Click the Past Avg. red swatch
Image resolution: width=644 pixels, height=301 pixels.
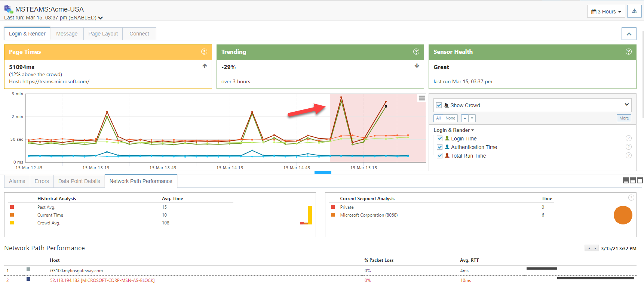coord(12,207)
